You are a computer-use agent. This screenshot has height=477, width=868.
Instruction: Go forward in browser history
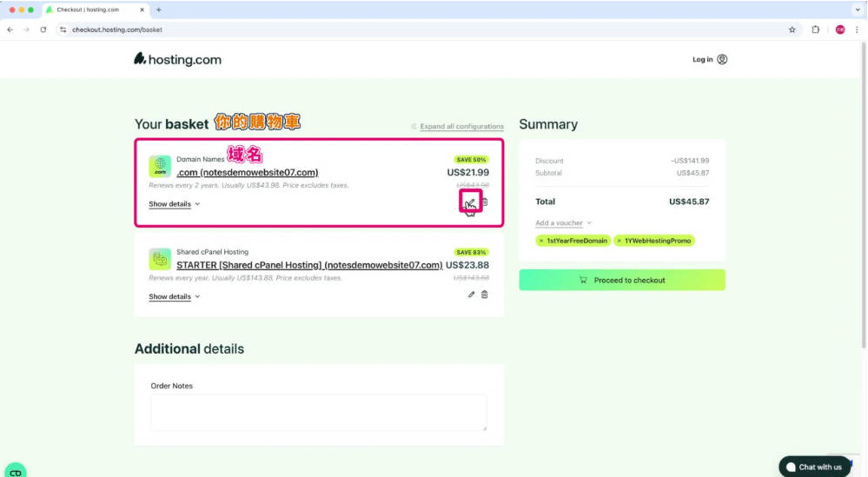tap(26, 30)
